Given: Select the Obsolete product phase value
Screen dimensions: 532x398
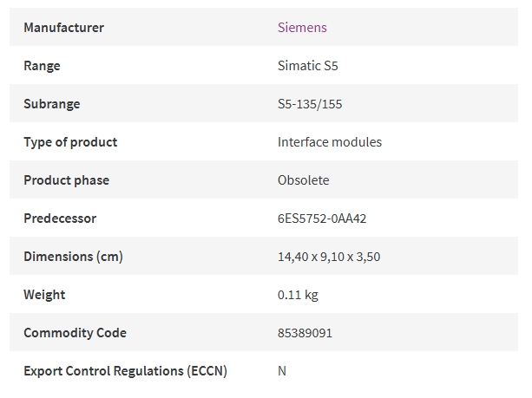Looking at the screenshot, I should pyautogui.click(x=304, y=180).
